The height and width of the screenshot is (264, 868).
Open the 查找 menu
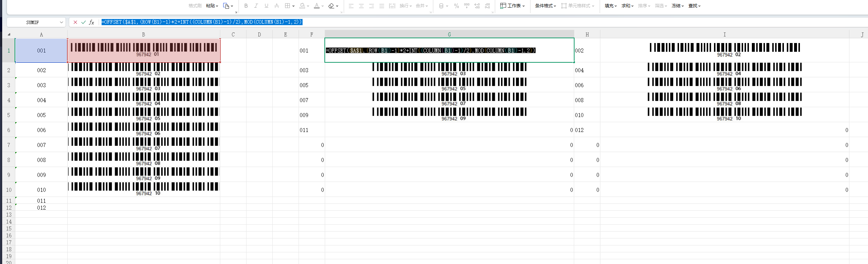(x=694, y=6)
